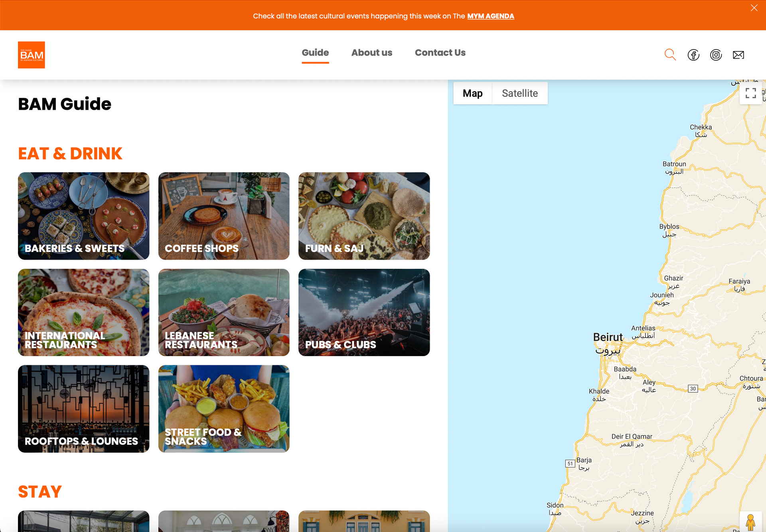Select the Map view mode

[473, 93]
